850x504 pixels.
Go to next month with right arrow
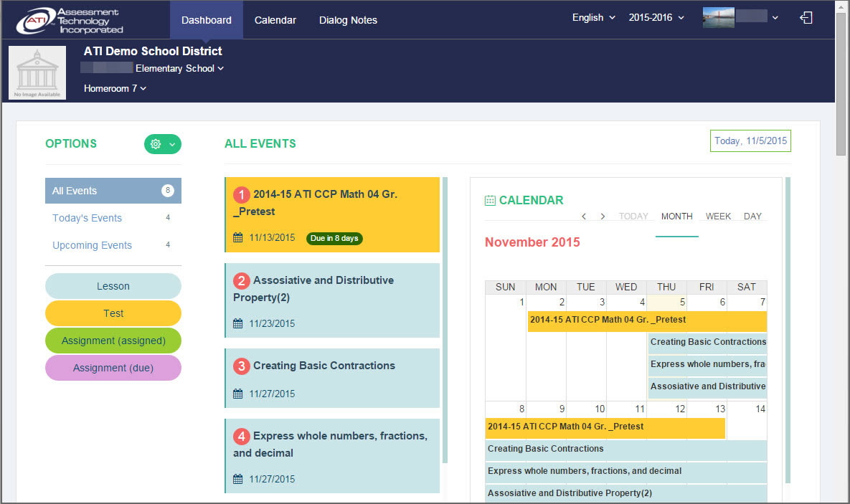pyautogui.click(x=602, y=216)
